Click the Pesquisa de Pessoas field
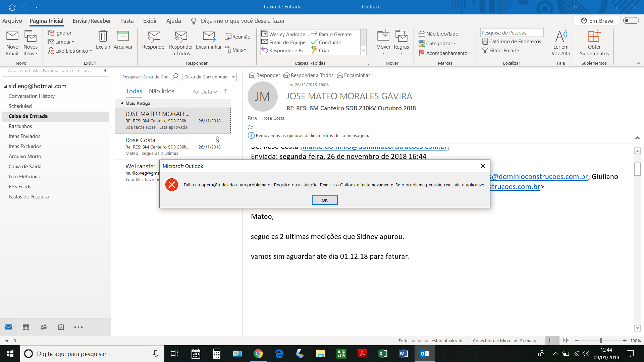Image resolution: width=644 pixels, height=362 pixels. coord(512,33)
